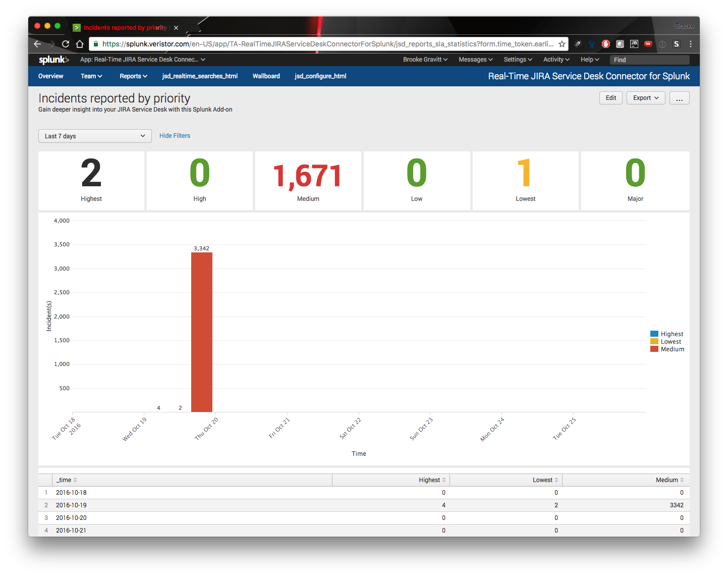Click the 2016-10-19 table row date

pyautogui.click(x=71, y=505)
